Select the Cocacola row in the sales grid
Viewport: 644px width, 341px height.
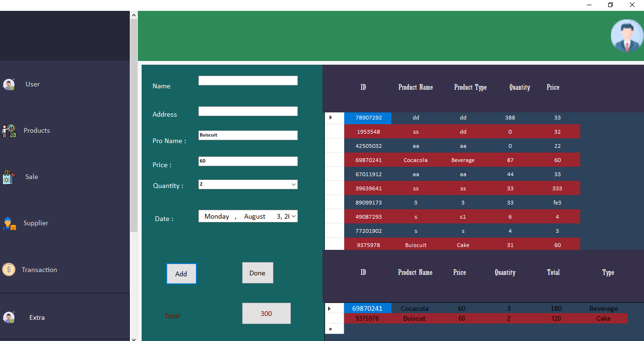pyautogui.click(x=415, y=308)
